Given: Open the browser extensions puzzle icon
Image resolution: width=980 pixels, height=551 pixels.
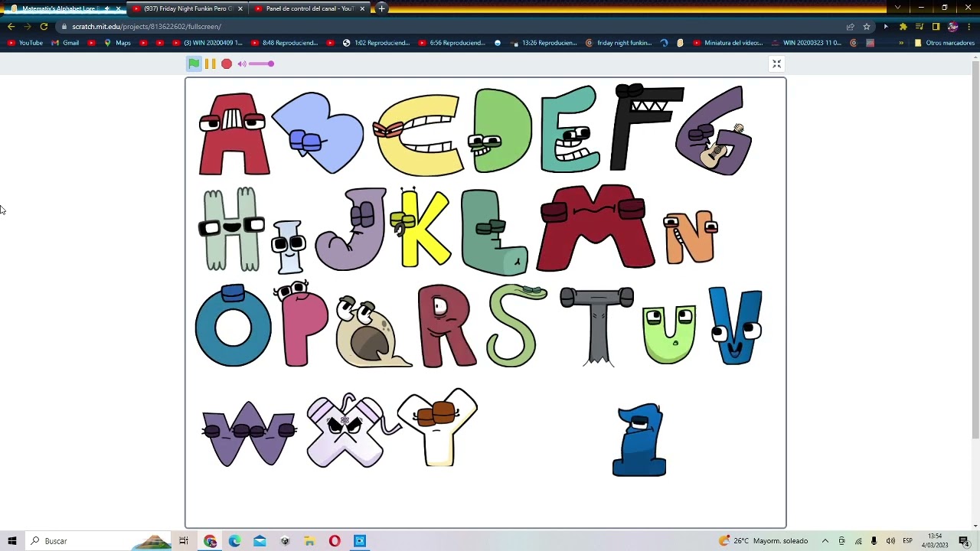Looking at the screenshot, I should pos(903,27).
